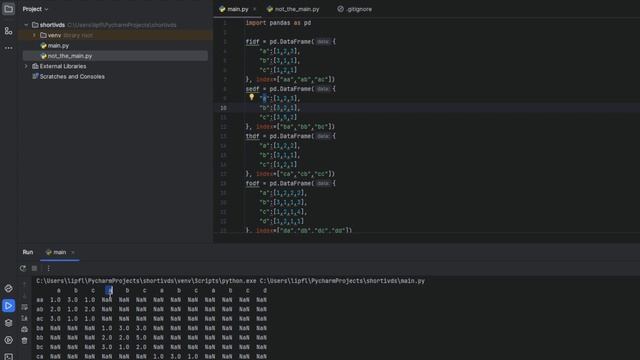
Task: Stop the running process with stop icon
Action: [x=35, y=268]
